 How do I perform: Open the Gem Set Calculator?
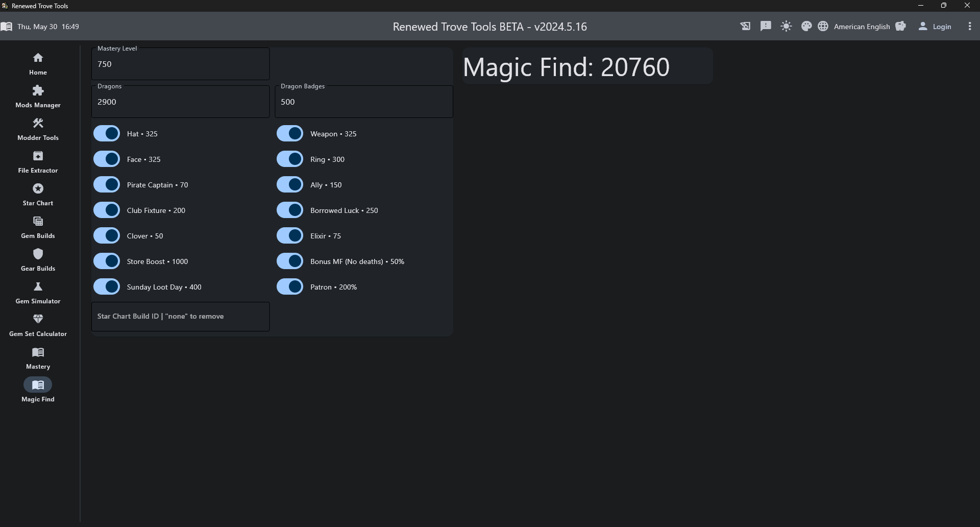[x=38, y=325]
